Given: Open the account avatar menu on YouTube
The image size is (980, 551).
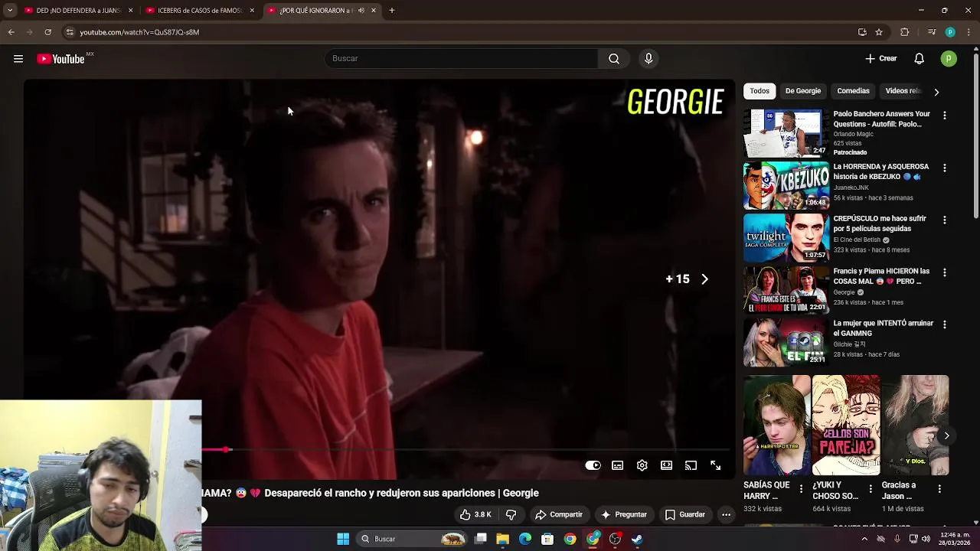Looking at the screenshot, I should point(949,59).
